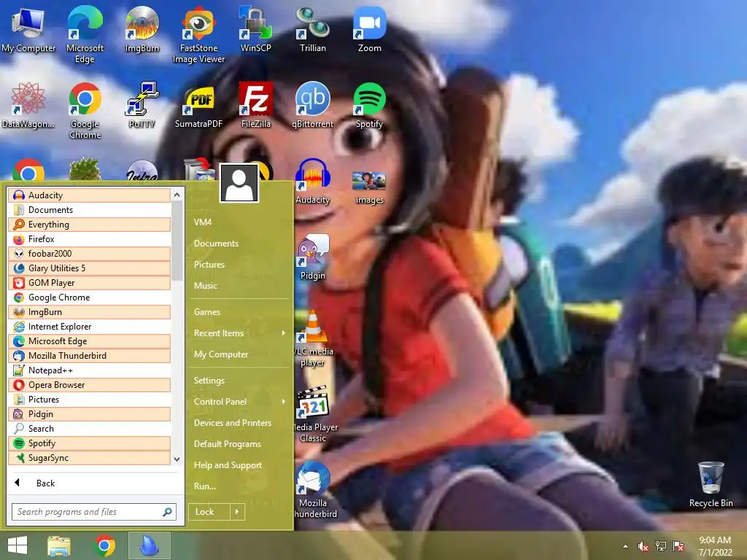Launch the Google Chrome desktop shortcut
Image resolution: width=747 pixels, height=560 pixels.
[85, 111]
